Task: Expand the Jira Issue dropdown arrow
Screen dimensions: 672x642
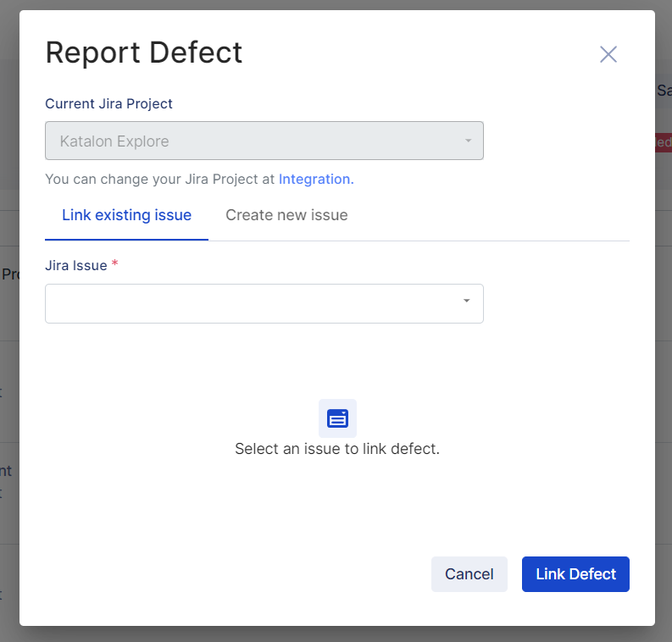Action: pyautogui.click(x=466, y=301)
